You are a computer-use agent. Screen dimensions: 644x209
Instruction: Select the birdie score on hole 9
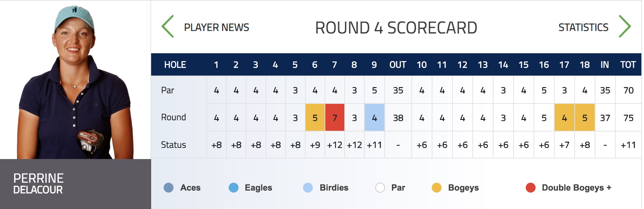point(375,117)
